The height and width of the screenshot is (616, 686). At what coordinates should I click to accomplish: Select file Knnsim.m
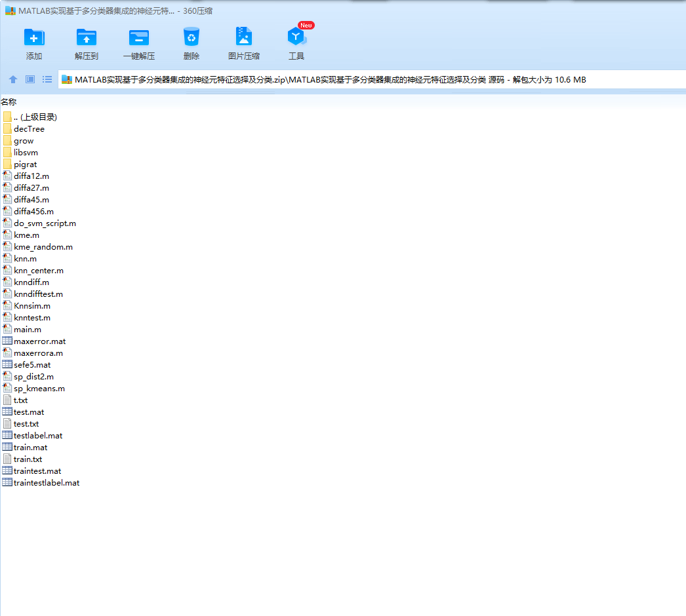(27, 306)
